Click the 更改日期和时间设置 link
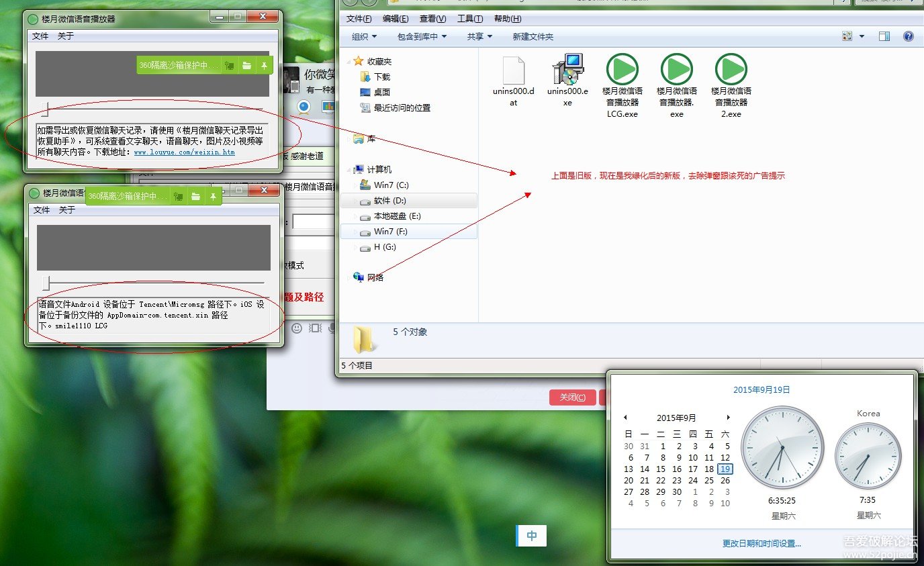The width and height of the screenshot is (924, 566). (x=761, y=544)
